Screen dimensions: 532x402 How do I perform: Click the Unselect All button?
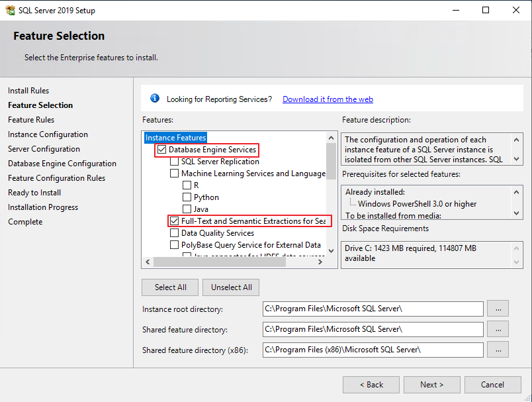pyautogui.click(x=232, y=287)
